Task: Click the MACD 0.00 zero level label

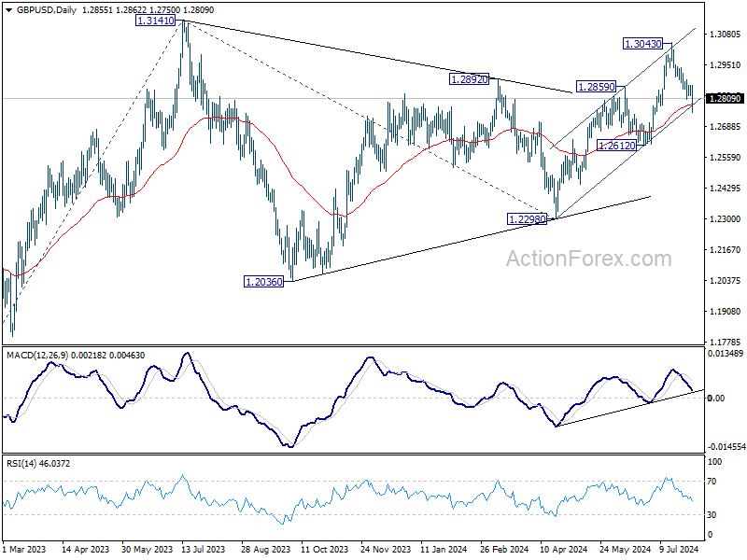Action: pyautogui.click(x=716, y=399)
